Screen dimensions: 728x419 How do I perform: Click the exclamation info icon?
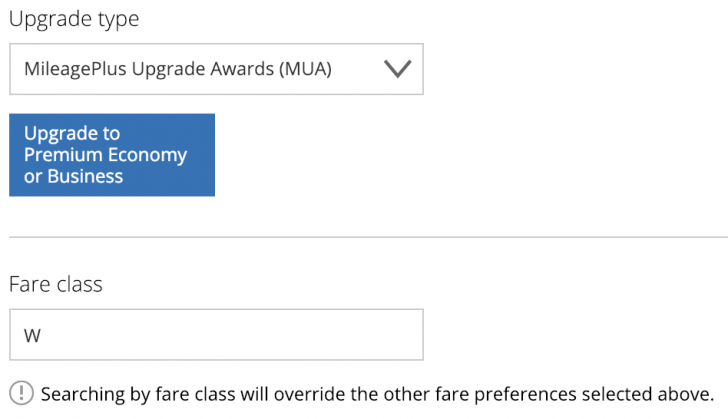pos(21,393)
